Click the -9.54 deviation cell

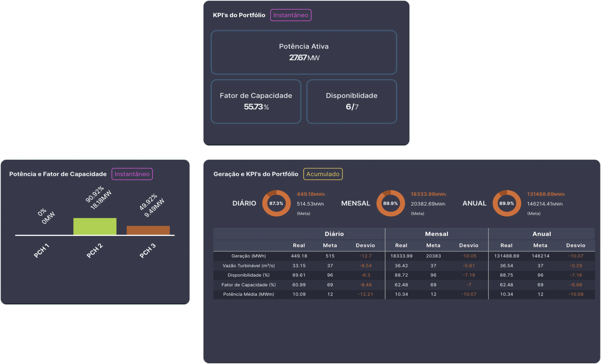(x=365, y=266)
